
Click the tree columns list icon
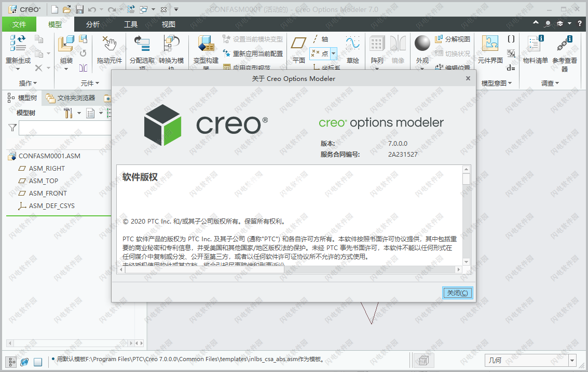click(x=90, y=113)
